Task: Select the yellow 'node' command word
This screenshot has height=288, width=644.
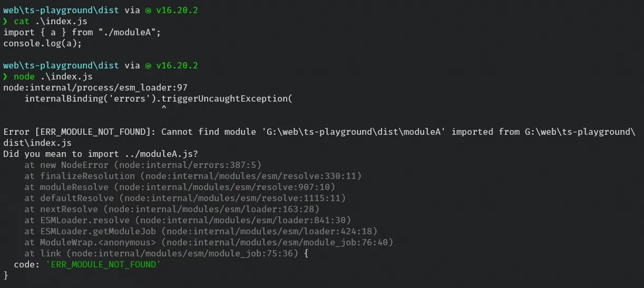Action: pyautogui.click(x=24, y=76)
